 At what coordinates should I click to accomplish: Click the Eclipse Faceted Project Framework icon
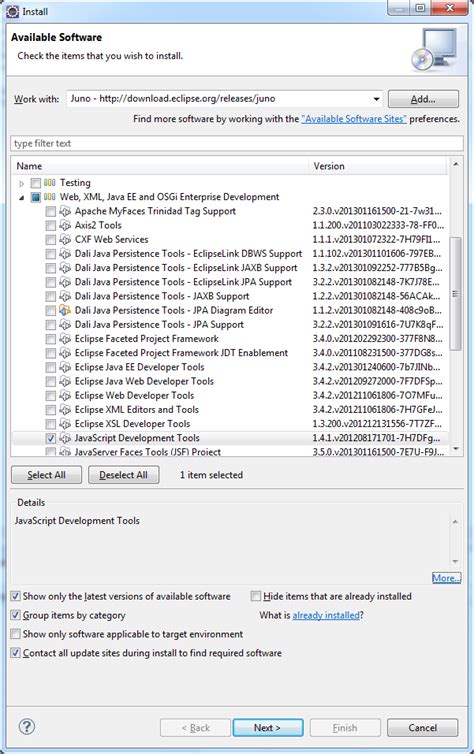65,339
